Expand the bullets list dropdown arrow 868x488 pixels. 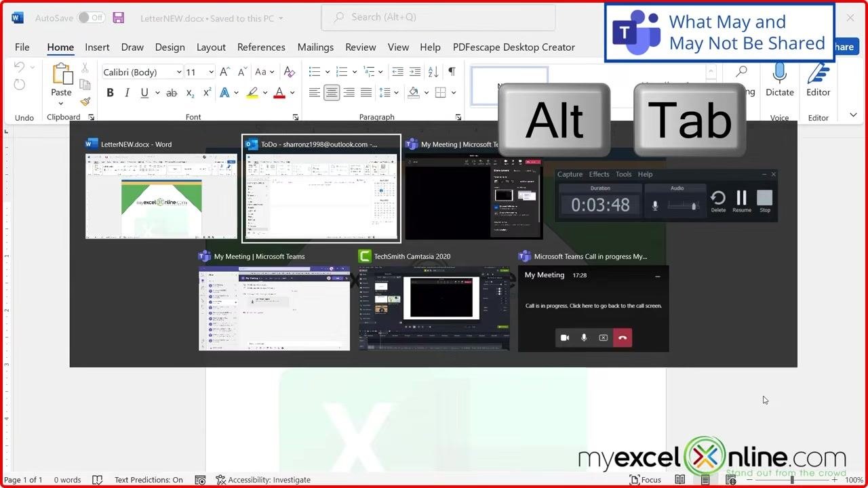coord(328,73)
